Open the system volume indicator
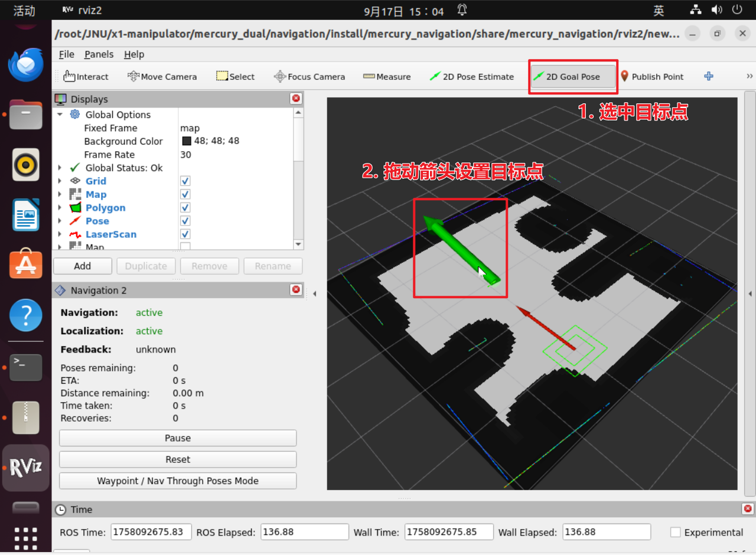 (x=716, y=10)
